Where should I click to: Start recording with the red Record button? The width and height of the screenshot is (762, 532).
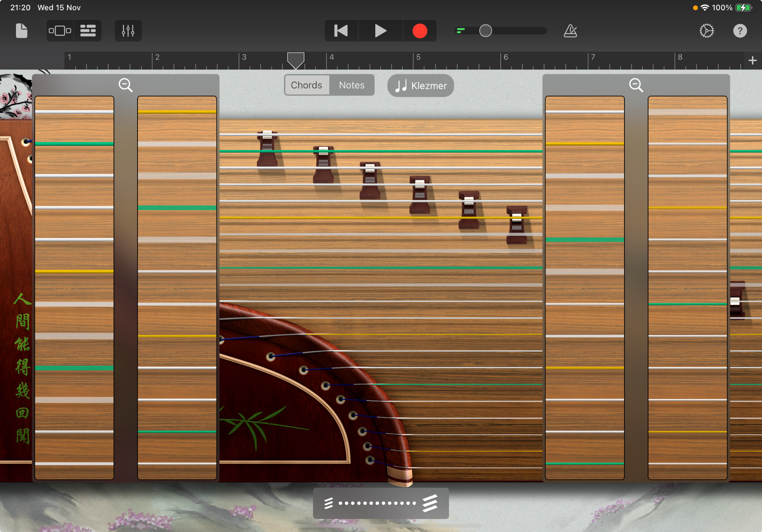[420, 30]
